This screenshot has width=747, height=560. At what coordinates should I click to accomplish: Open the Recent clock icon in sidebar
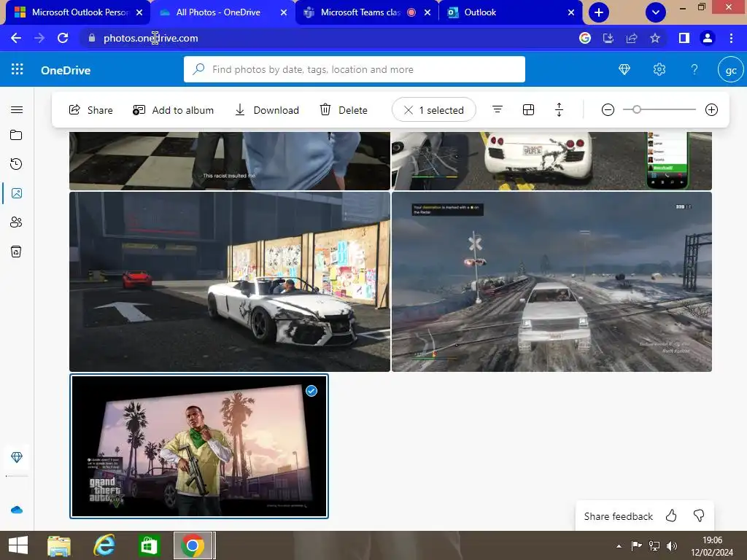(x=16, y=164)
